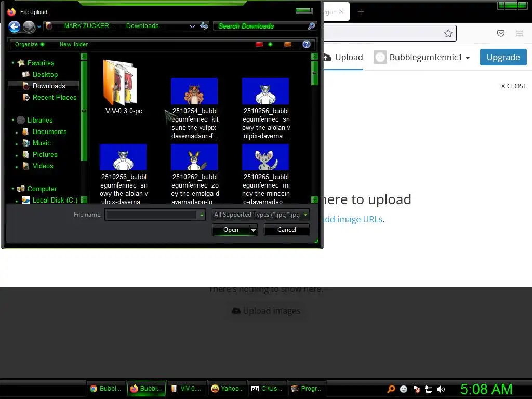Open the Pictures library
The image size is (532, 399).
point(45,154)
